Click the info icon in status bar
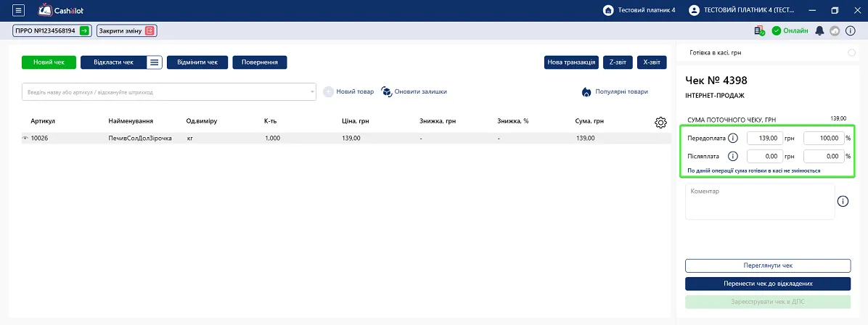This screenshot has width=868, height=325. pyautogui.click(x=851, y=31)
